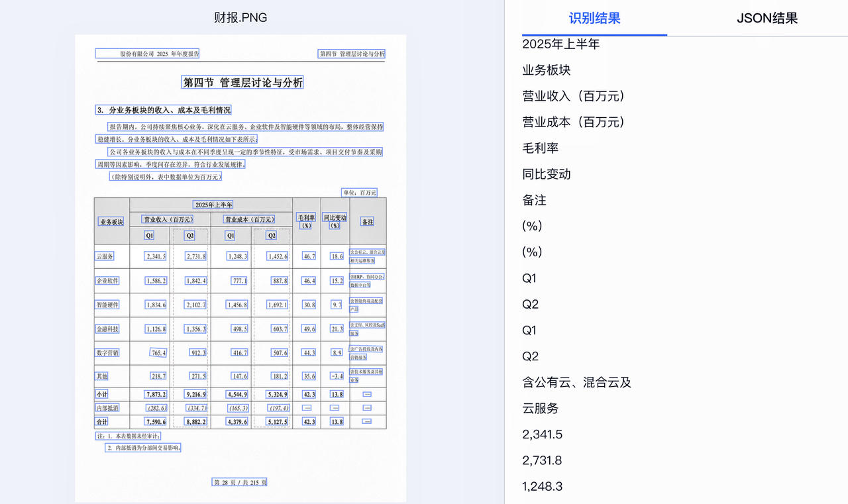Select the header 股份有限公司 2025 年年度报告

click(x=148, y=54)
